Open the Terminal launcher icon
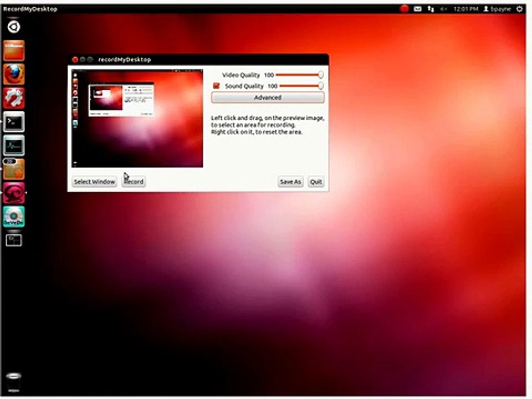The image size is (532, 399). coord(14,121)
